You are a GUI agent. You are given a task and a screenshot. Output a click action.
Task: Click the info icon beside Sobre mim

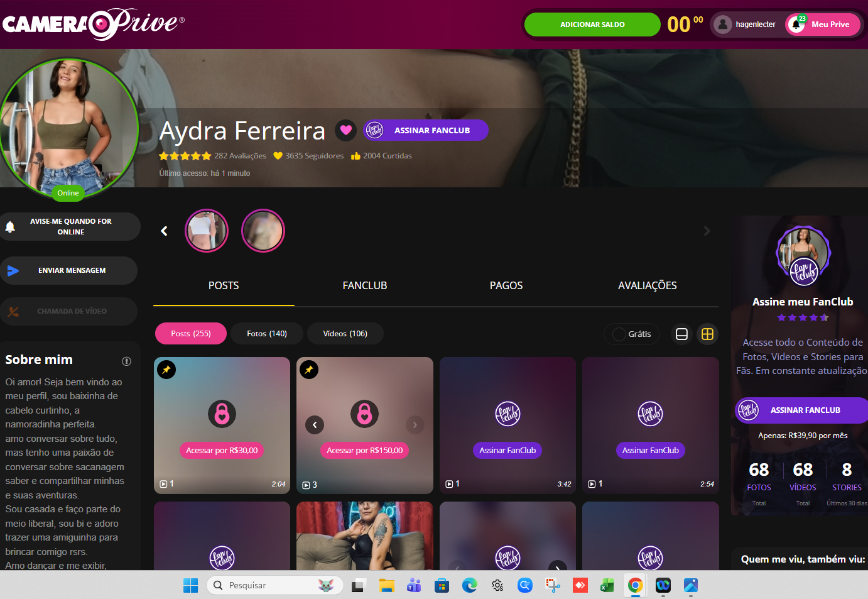tap(126, 361)
